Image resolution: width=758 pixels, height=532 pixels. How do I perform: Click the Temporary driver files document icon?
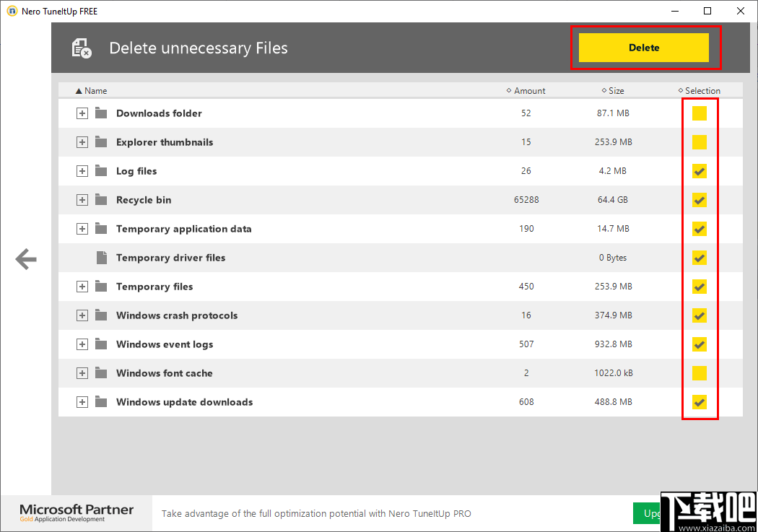click(x=101, y=258)
